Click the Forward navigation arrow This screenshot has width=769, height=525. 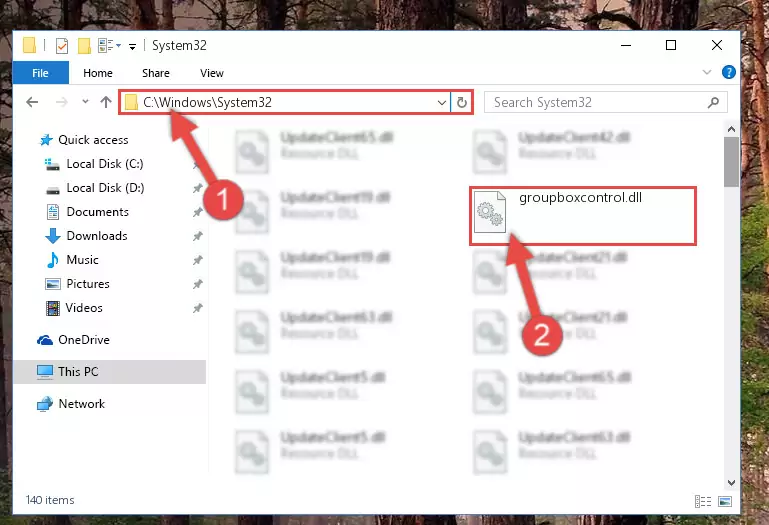pyautogui.click(x=62, y=102)
